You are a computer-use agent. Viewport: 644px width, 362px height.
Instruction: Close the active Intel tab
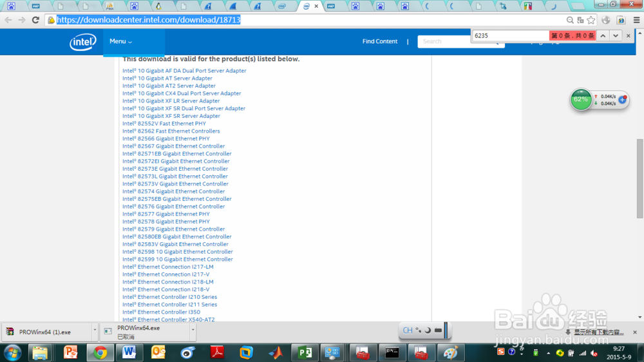316,6
